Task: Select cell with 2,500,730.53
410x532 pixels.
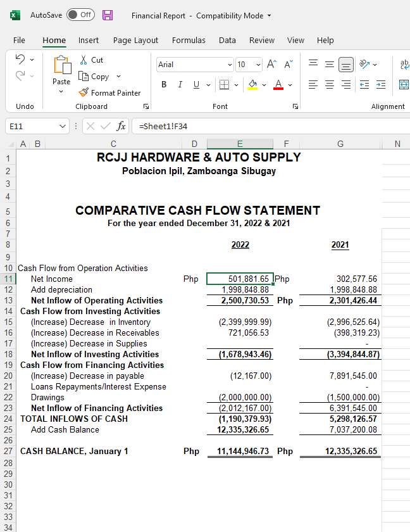Action: (240, 300)
